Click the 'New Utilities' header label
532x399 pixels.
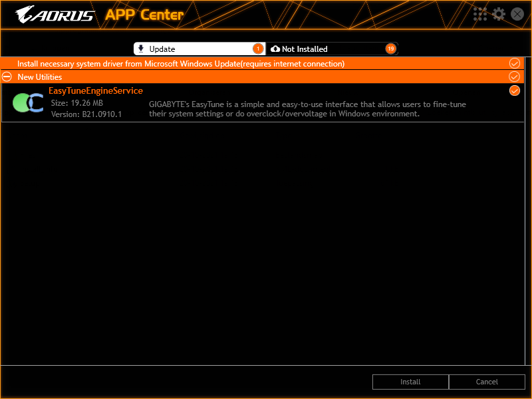[40, 77]
